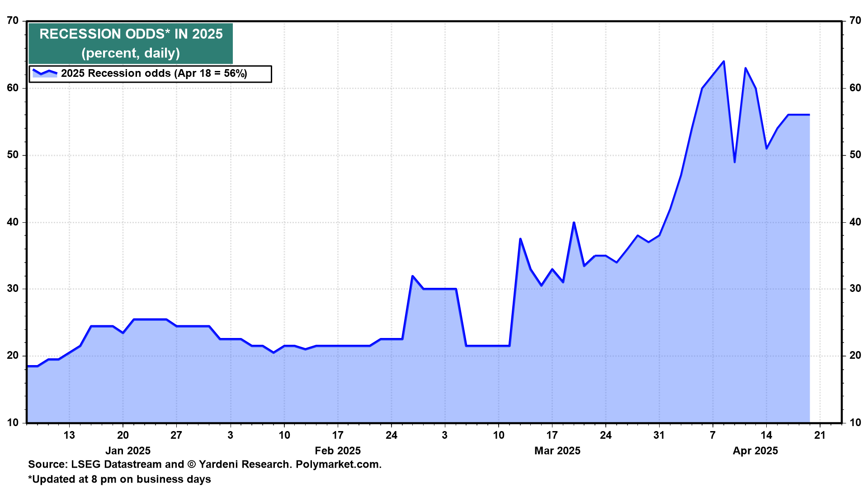Click the source text Polymarket.com
The width and height of the screenshot is (868, 488).
coord(339,465)
